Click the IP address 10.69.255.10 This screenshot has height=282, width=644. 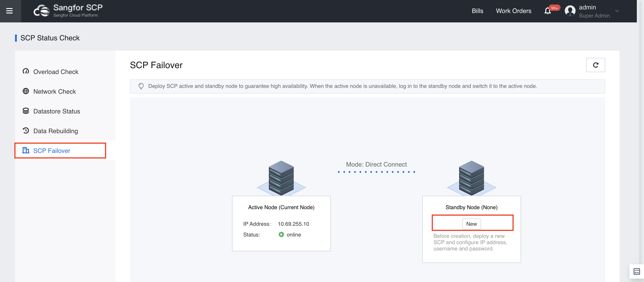coord(294,224)
